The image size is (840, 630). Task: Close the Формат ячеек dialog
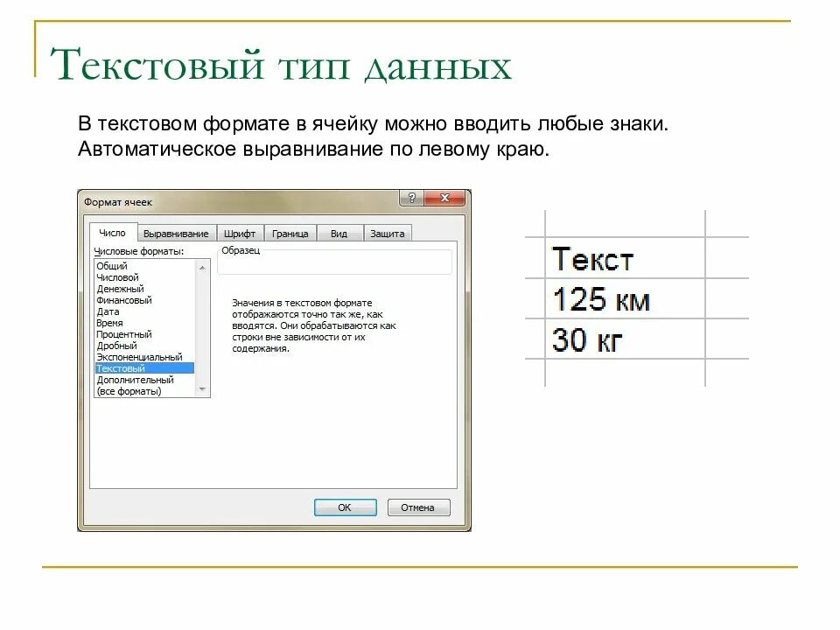(x=444, y=198)
